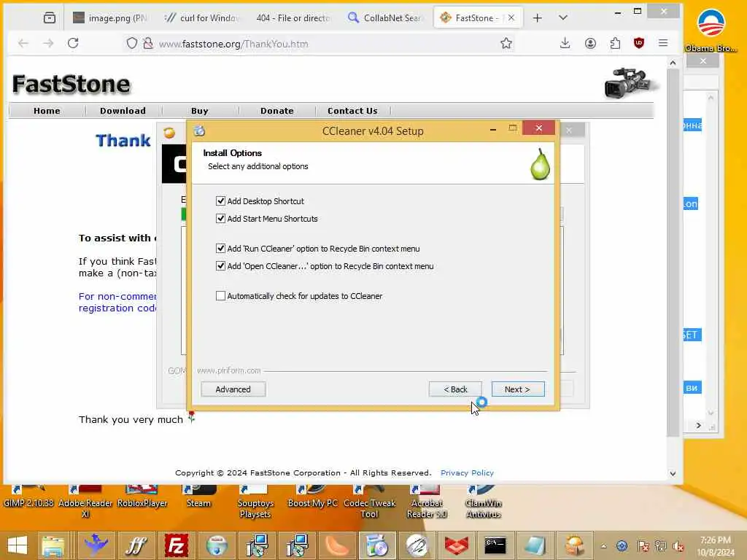Click the uBlock Origin shield icon
The image size is (747, 560).
coord(639,43)
